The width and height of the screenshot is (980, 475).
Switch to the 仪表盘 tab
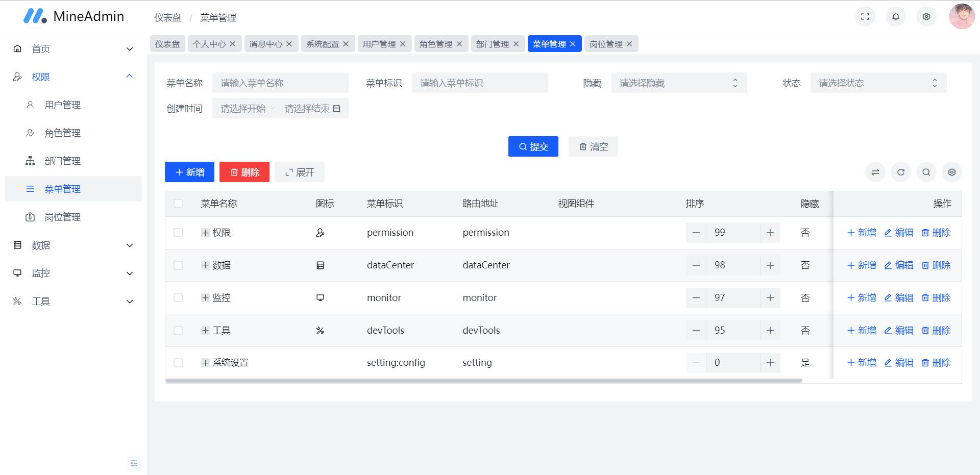pyautogui.click(x=167, y=44)
